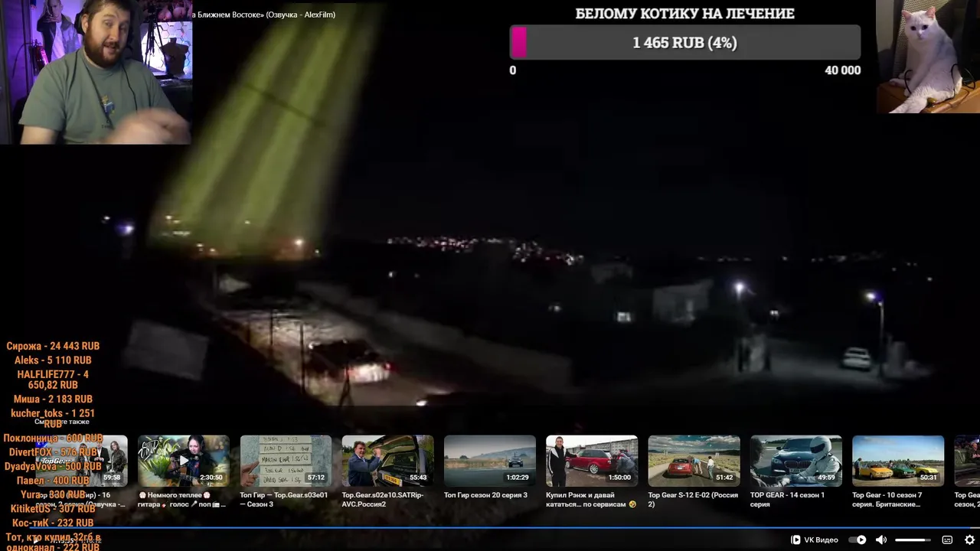Open the 1:50:00 red Range Rover thumbnail
This screenshot has height=551, width=980.
click(x=592, y=461)
